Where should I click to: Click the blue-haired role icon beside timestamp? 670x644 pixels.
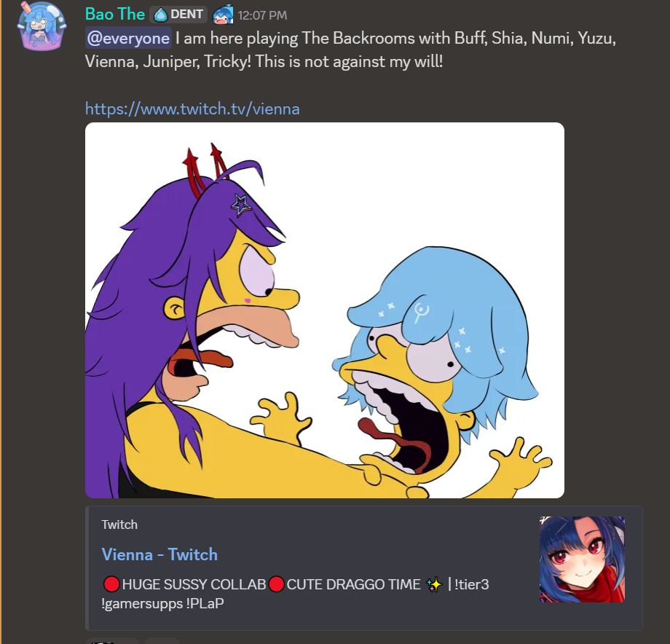223,15
